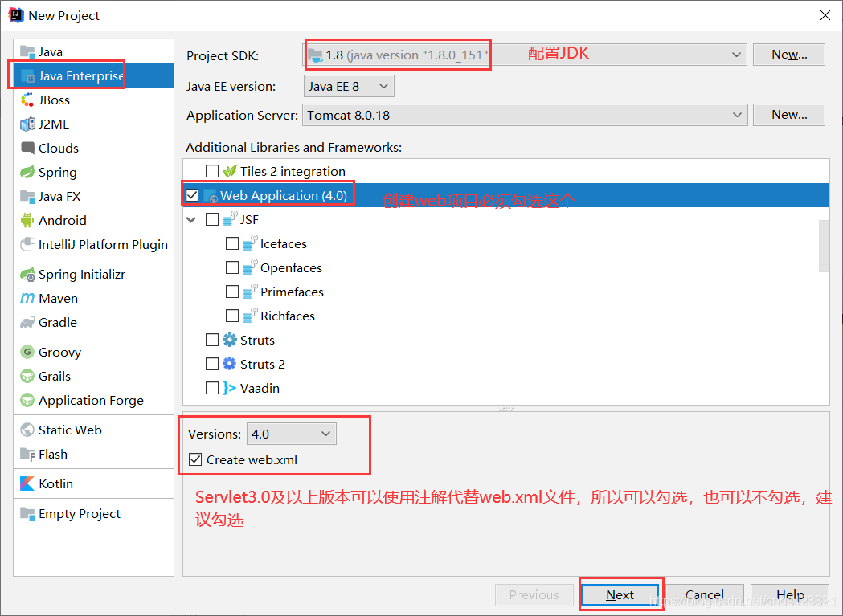Select the Empty Project icon

(27, 514)
